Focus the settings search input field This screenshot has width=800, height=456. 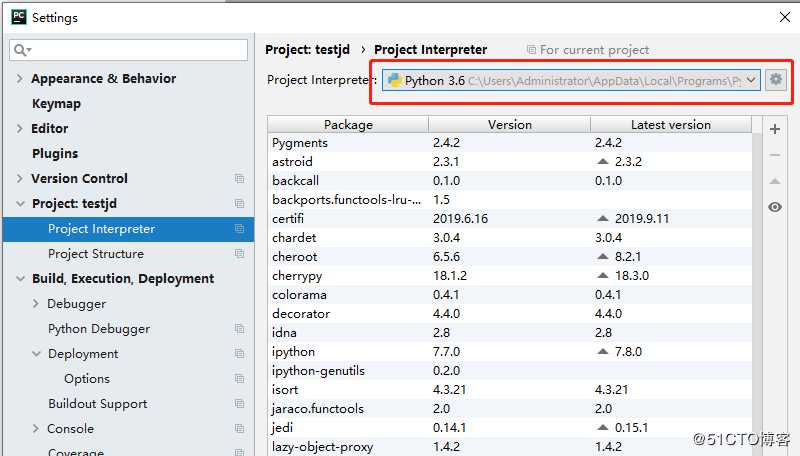pyautogui.click(x=129, y=50)
